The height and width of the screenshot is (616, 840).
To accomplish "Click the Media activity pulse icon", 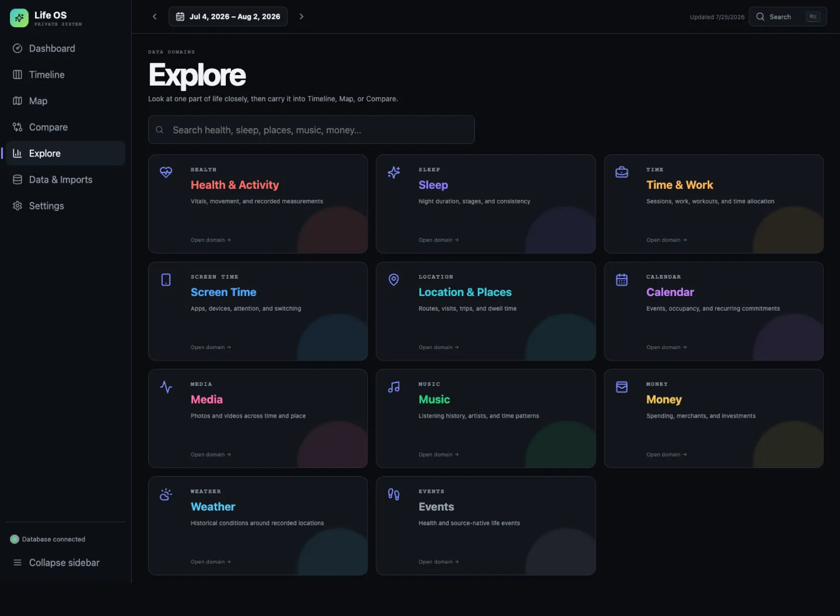I will click(166, 387).
